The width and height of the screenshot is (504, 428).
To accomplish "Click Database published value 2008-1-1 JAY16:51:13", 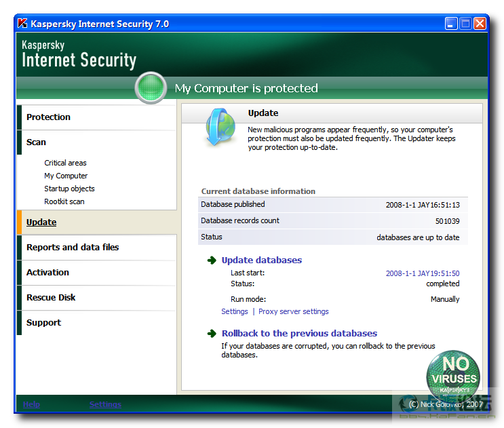I will [x=423, y=205].
